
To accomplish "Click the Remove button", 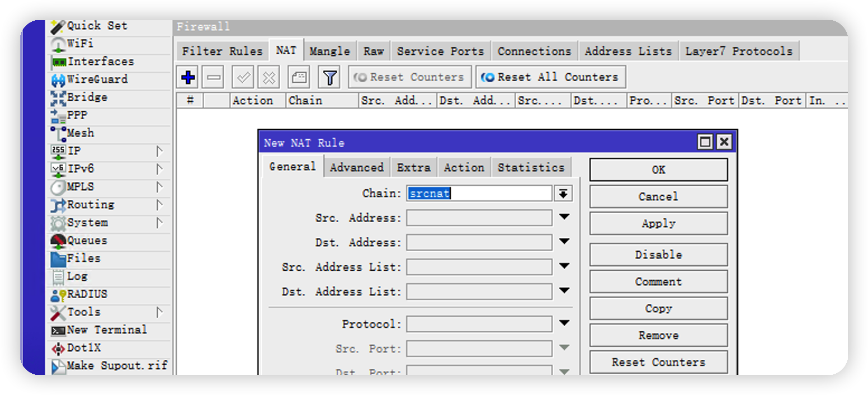I will click(x=658, y=335).
